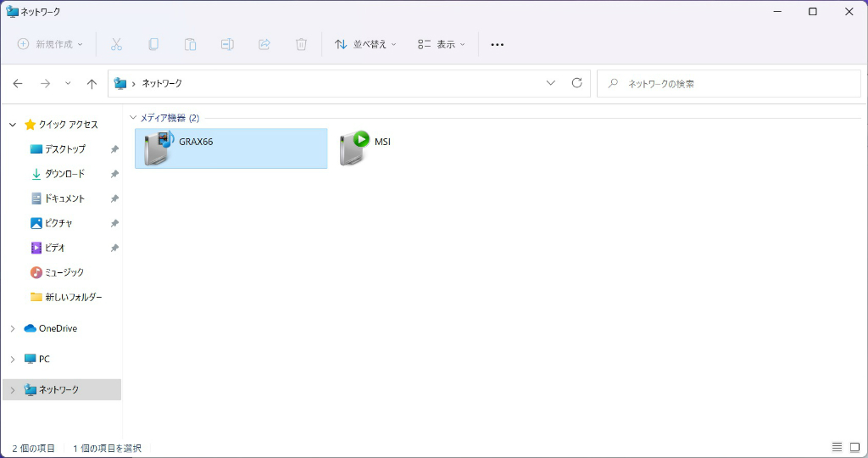Switch to large icons view in status bar
868x458 pixels.
point(854,447)
